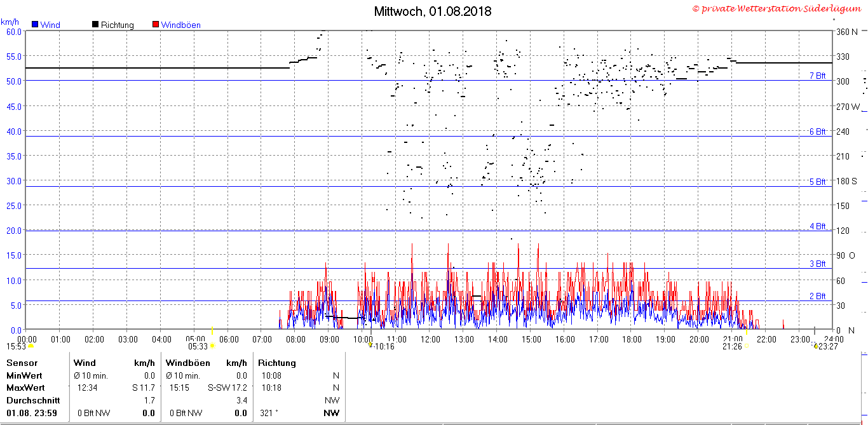This screenshot has width=868, height=425.
Task: Click the blue Wind legend square
Action: 35,25
